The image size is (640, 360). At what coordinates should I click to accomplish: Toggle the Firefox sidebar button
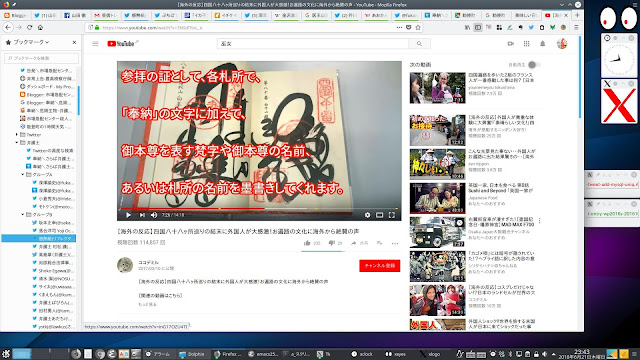pos(478,27)
